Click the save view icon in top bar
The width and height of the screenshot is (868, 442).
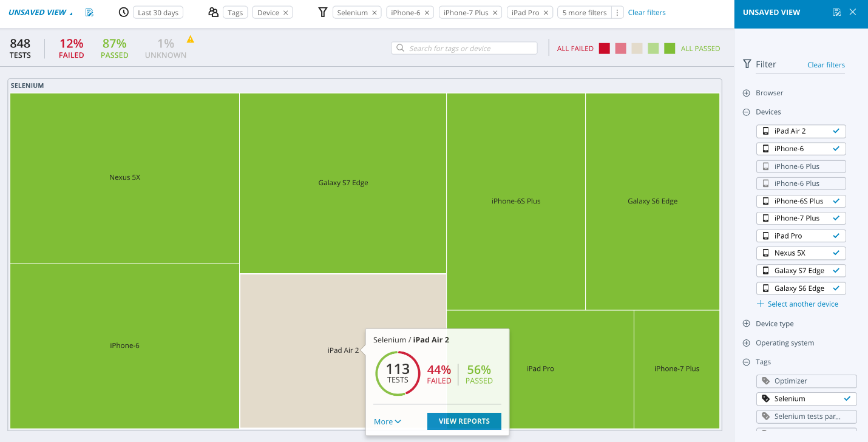coord(89,13)
